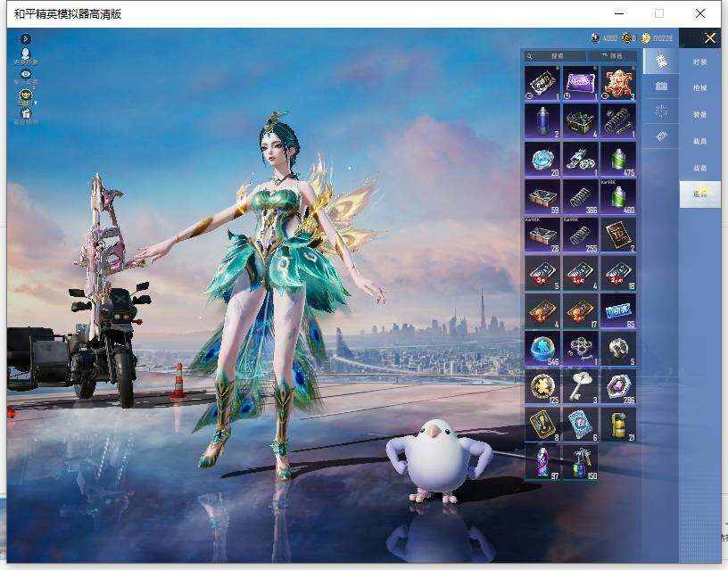Open the 装备 category tab
The height and width of the screenshot is (570, 728).
[x=699, y=114]
